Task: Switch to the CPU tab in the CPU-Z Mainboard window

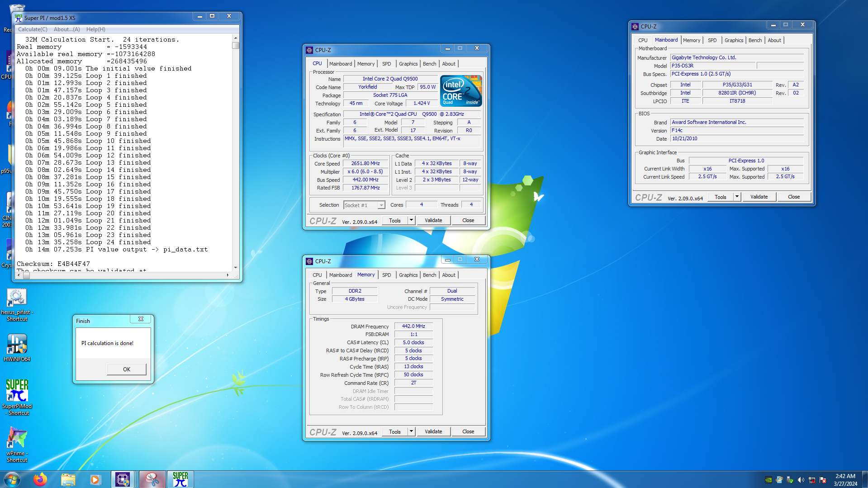Action: pos(643,40)
